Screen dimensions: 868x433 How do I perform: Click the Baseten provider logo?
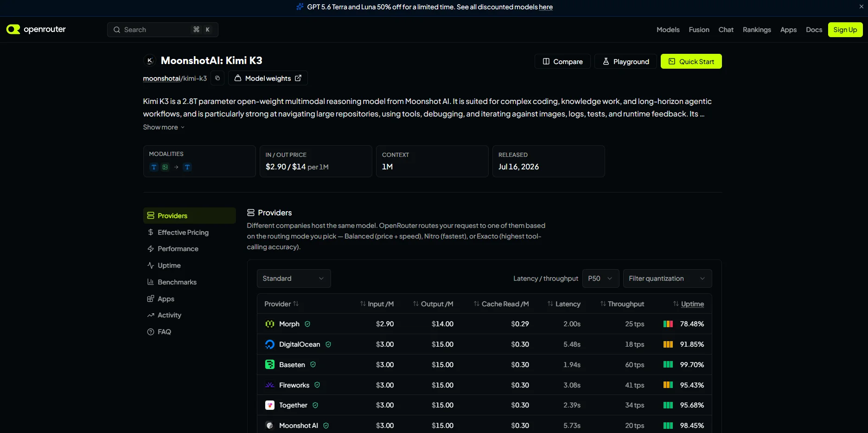click(270, 365)
